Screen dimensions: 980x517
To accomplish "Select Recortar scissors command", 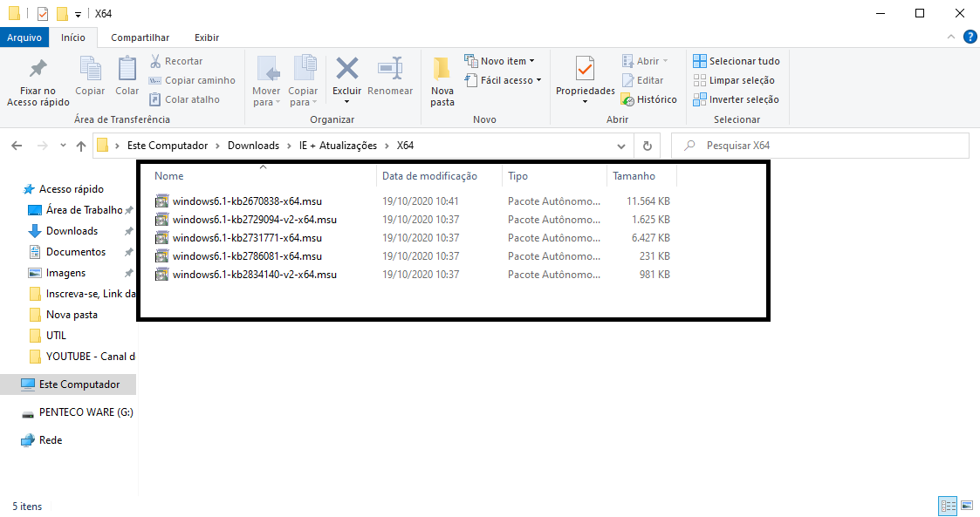I will [175, 61].
